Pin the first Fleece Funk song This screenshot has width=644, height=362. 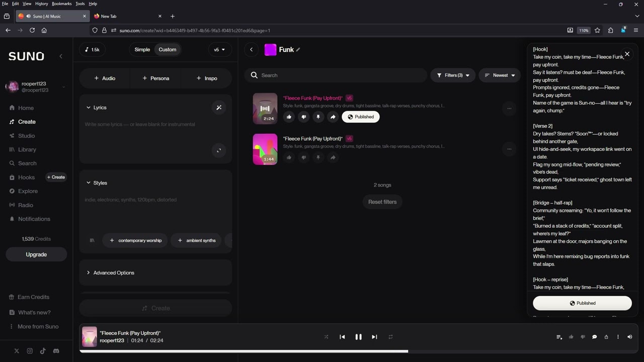(318, 117)
